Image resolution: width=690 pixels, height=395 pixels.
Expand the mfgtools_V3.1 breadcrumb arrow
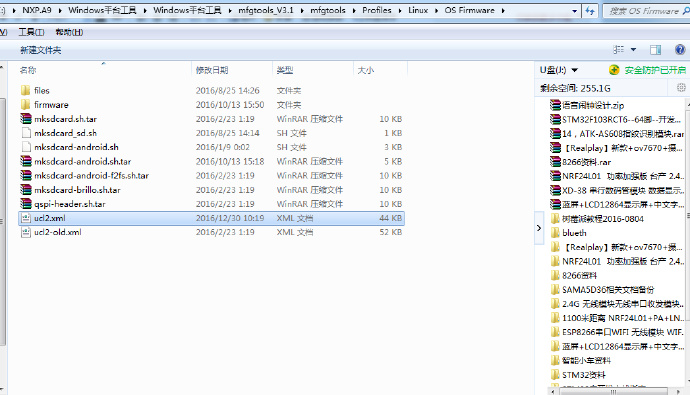(x=302, y=10)
